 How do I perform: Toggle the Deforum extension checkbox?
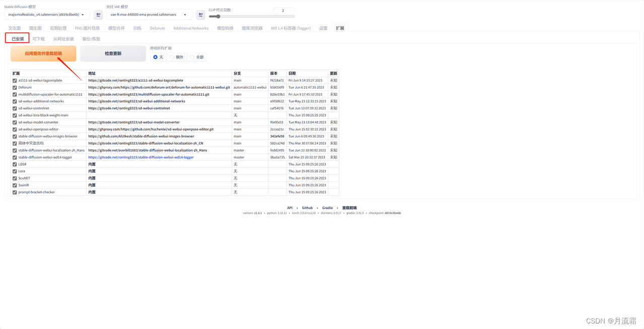click(15, 87)
